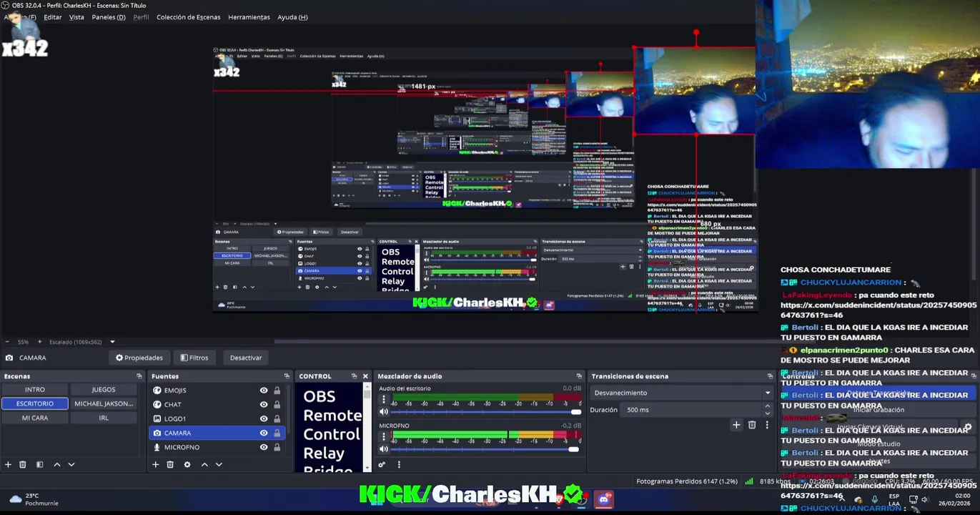Open the Vista menu

(x=76, y=17)
